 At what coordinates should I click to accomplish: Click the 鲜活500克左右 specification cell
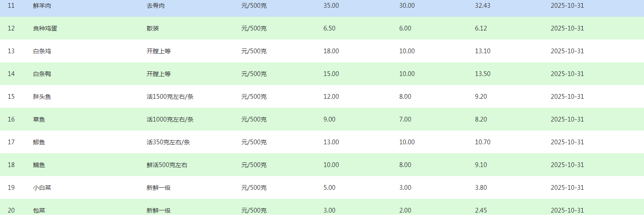(x=167, y=165)
